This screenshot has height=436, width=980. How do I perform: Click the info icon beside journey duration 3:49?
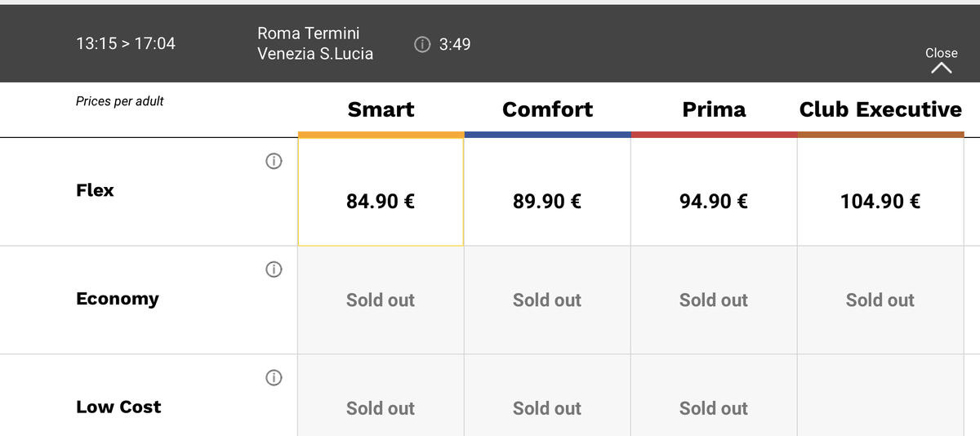(x=422, y=44)
